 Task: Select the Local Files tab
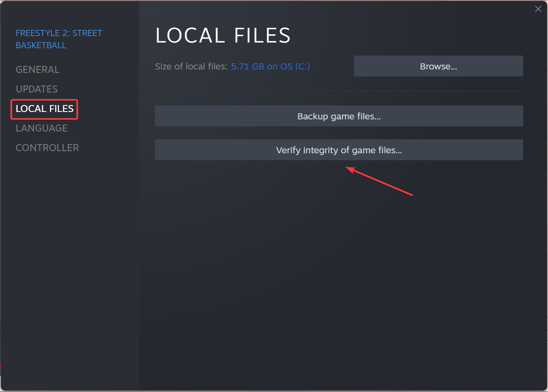(45, 109)
